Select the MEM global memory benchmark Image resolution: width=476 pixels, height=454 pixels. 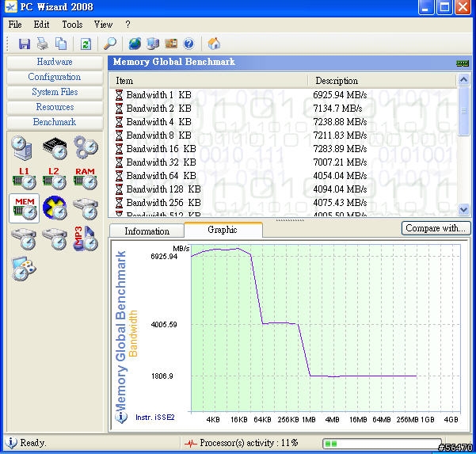click(x=25, y=208)
